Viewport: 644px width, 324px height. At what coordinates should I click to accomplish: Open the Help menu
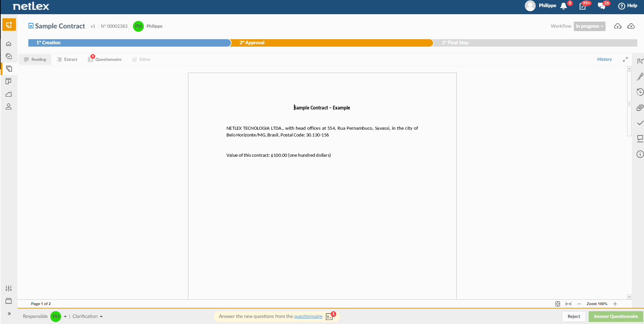tap(628, 6)
